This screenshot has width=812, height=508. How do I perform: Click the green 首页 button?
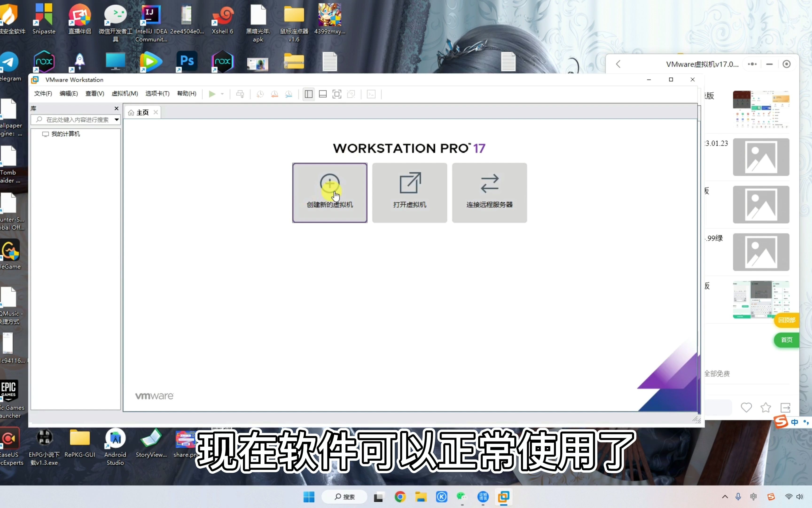tap(786, 340)
